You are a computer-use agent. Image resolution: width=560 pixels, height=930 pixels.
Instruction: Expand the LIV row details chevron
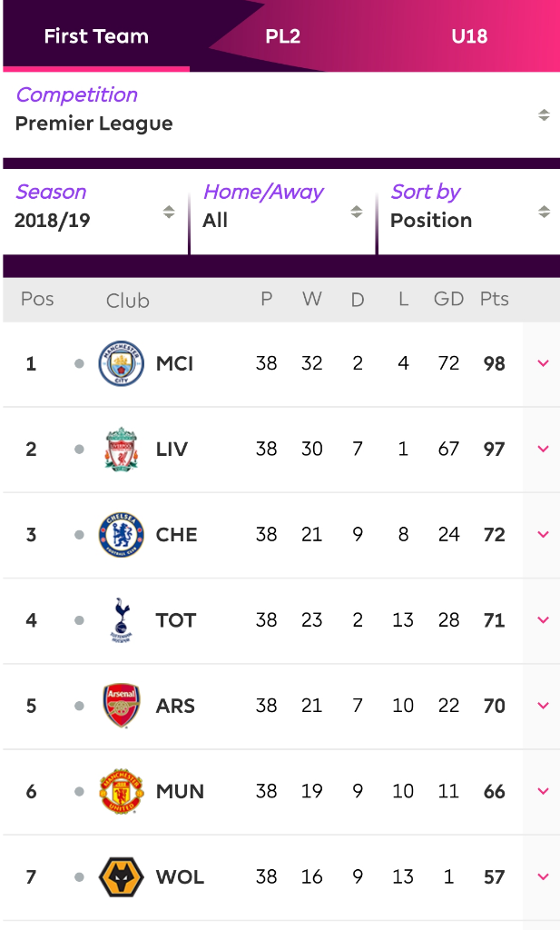543,449
